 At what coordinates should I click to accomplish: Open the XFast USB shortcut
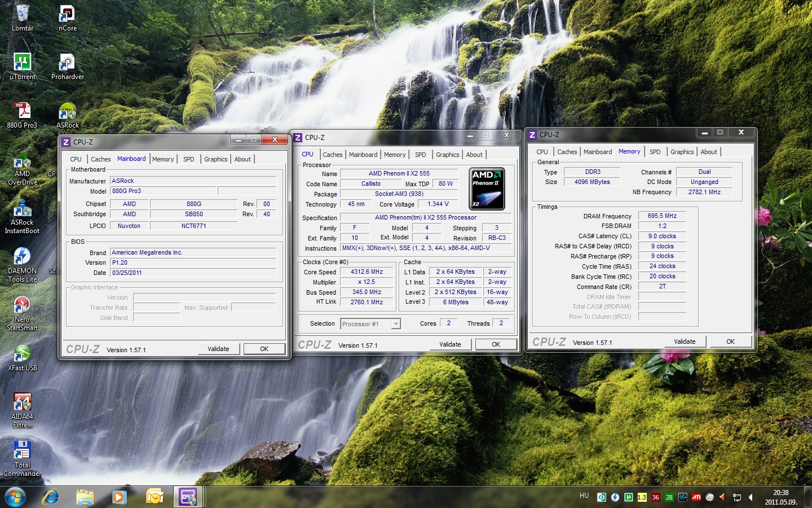coord(23,358)
